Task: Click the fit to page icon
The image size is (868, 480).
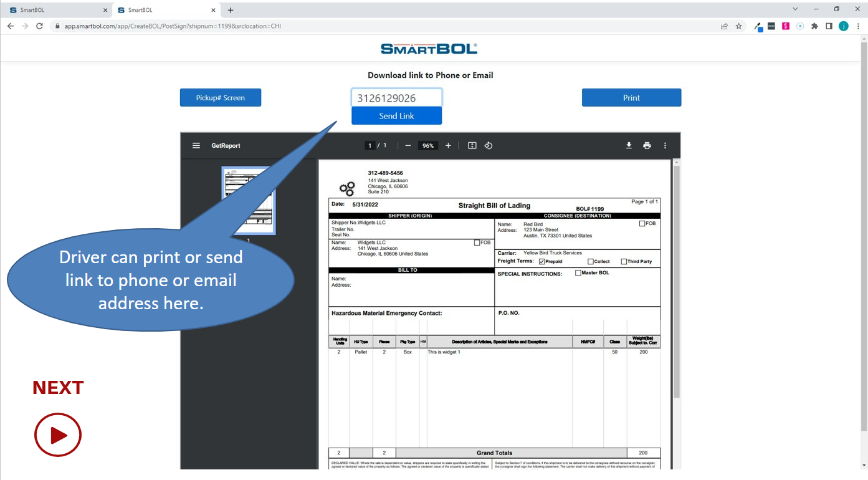Action: (472, 145)
